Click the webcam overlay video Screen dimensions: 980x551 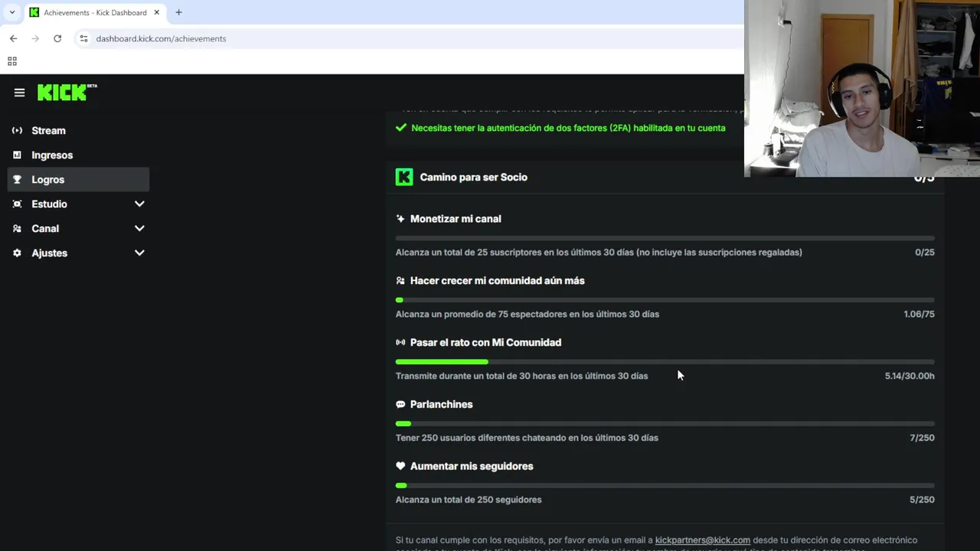point(862,89)
